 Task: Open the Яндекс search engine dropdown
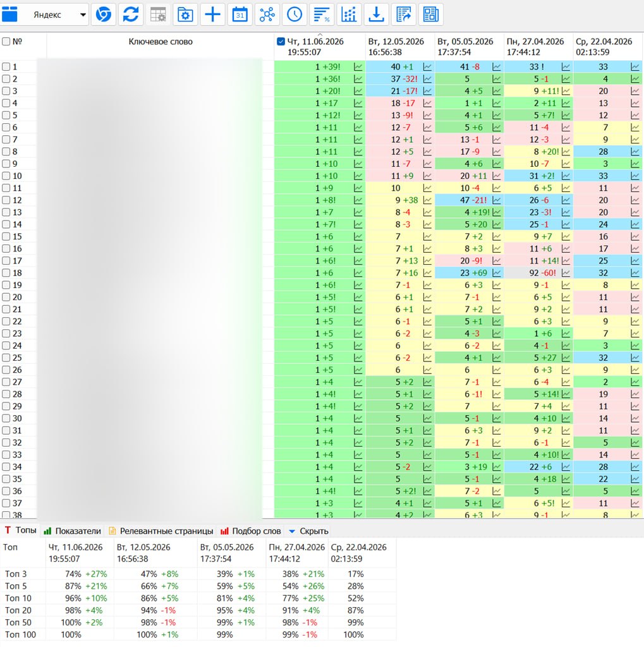tap(58, 15)
